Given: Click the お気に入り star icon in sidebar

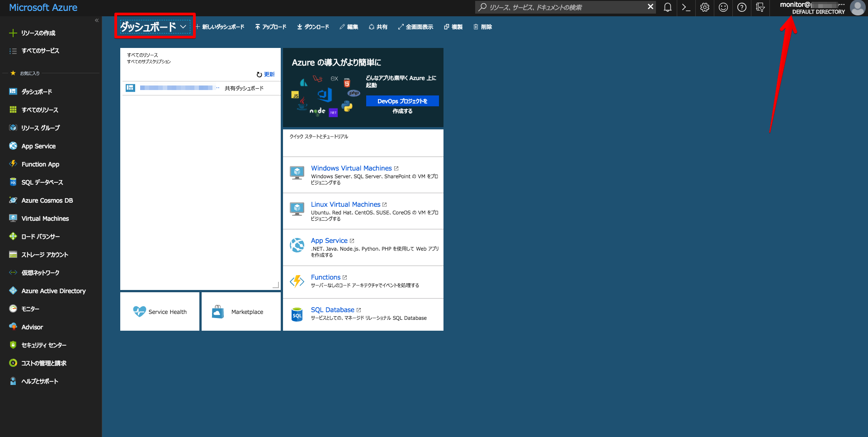Looking at the screenshot, I should [13, 73].
